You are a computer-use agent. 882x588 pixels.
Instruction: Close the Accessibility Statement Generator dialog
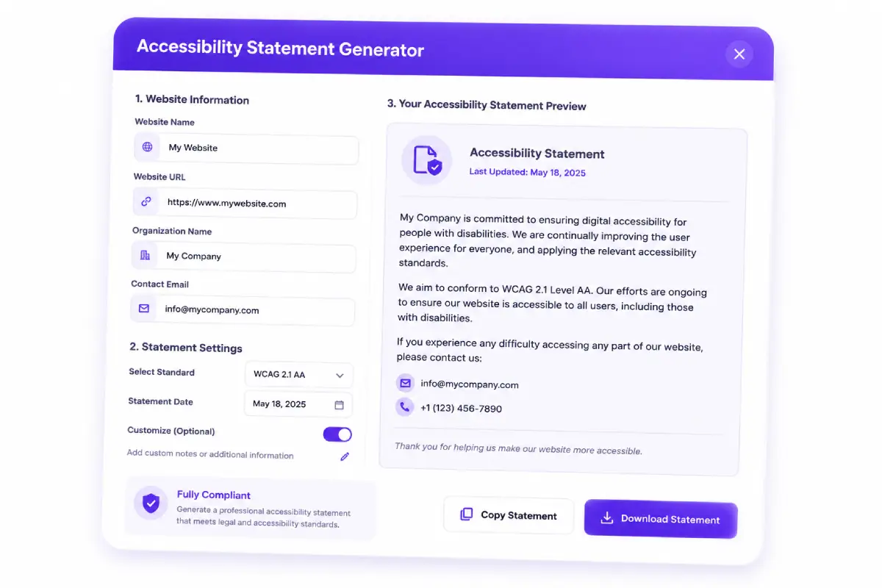(x=739, y=54)
